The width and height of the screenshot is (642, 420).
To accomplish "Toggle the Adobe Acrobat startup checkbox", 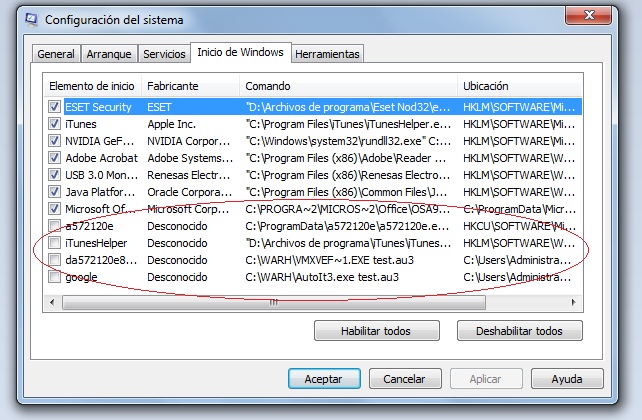I will tap(54, 158).
